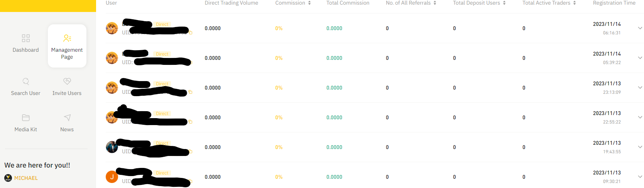This screenshot has width=644, height=188.
Task: Select the Management Page icon
Action: point(67,38)
